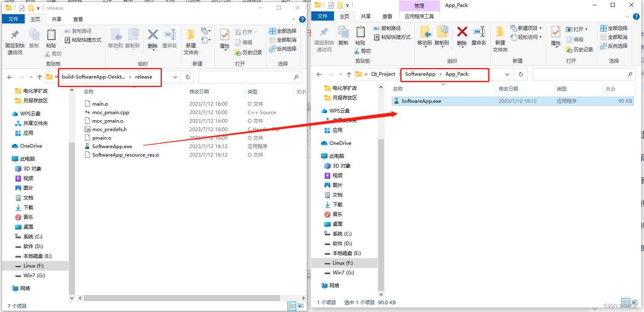This screenshot has width=644, height=312.
Task: Click Pin to Quick Access in release window
Action: tap(15, 42)
